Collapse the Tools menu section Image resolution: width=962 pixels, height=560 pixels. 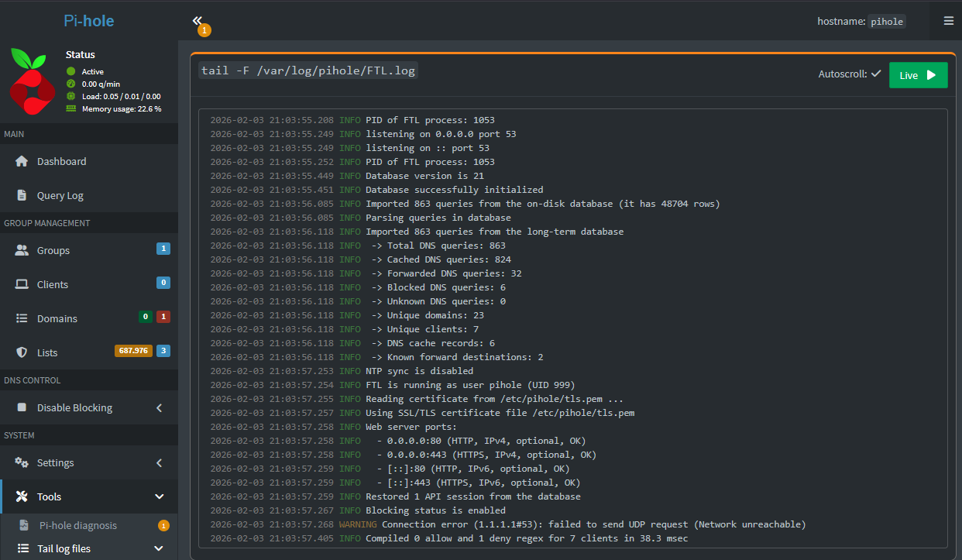click(x=159, y=497)
